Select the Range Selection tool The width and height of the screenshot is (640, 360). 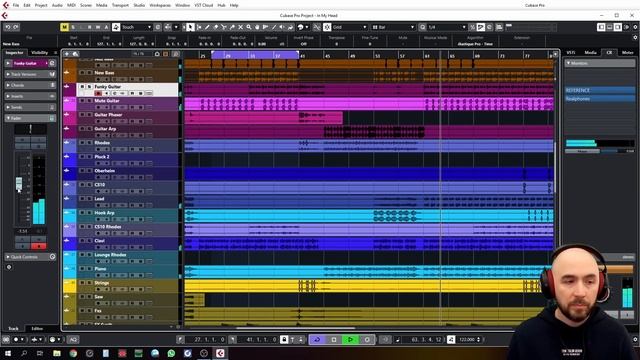[x=199, y=27]
